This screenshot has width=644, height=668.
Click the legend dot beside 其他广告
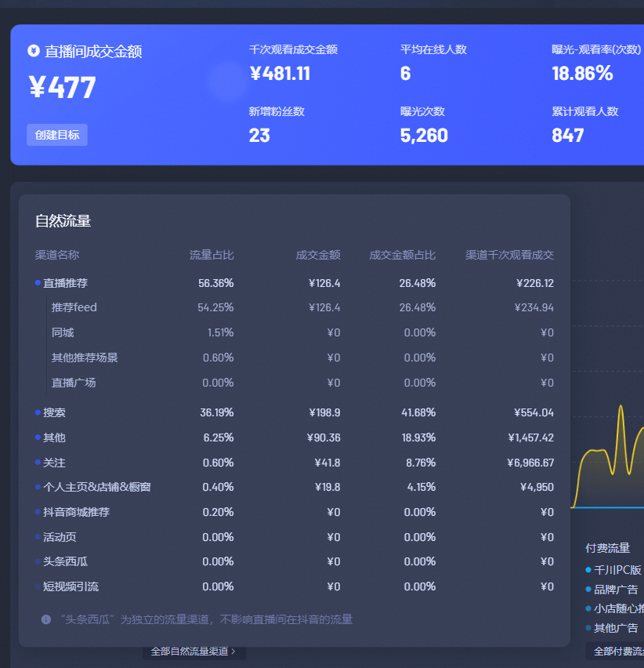pos(588,627)
